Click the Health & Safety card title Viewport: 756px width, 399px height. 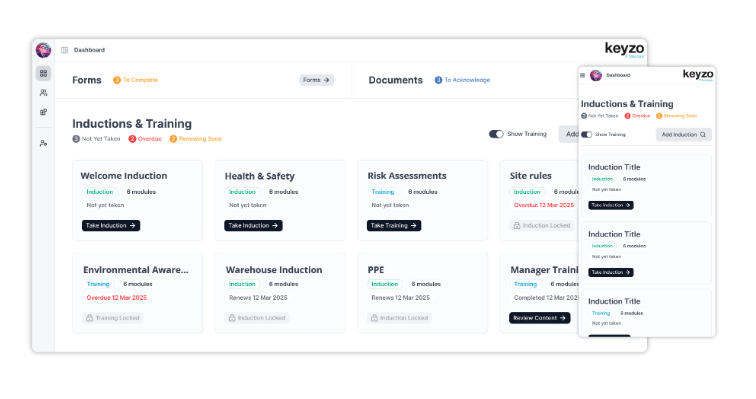(259, 176)
